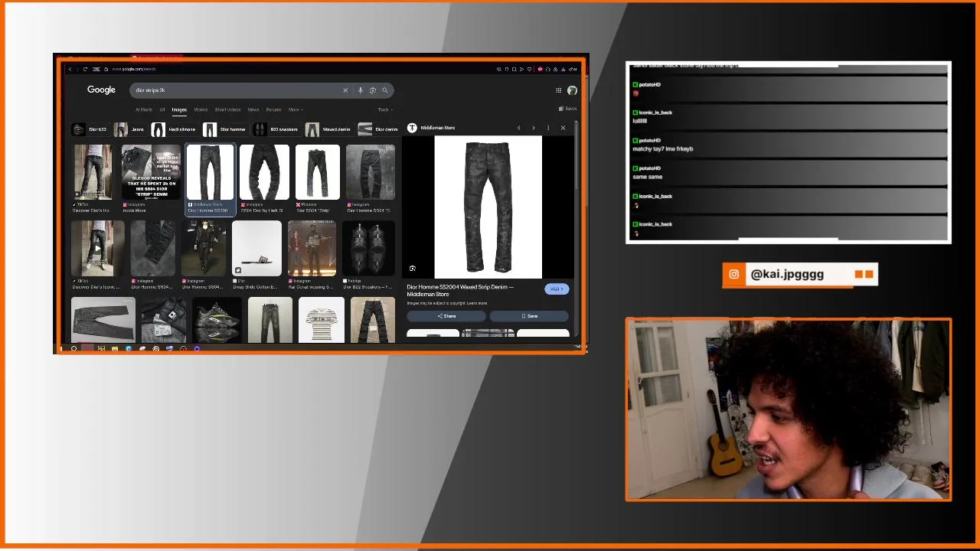Switch to the Forums tab

click(x=273, y=109)
